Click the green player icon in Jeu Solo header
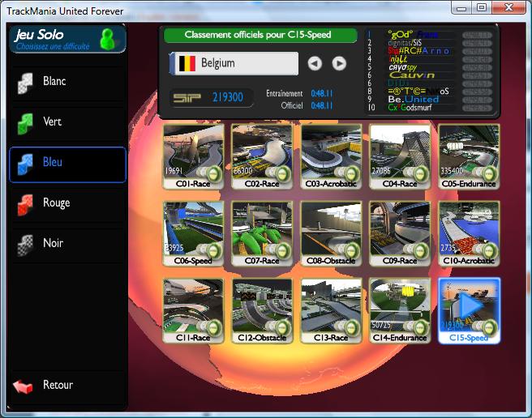Viewport: 532px width, 418px height. pos(107,38)
